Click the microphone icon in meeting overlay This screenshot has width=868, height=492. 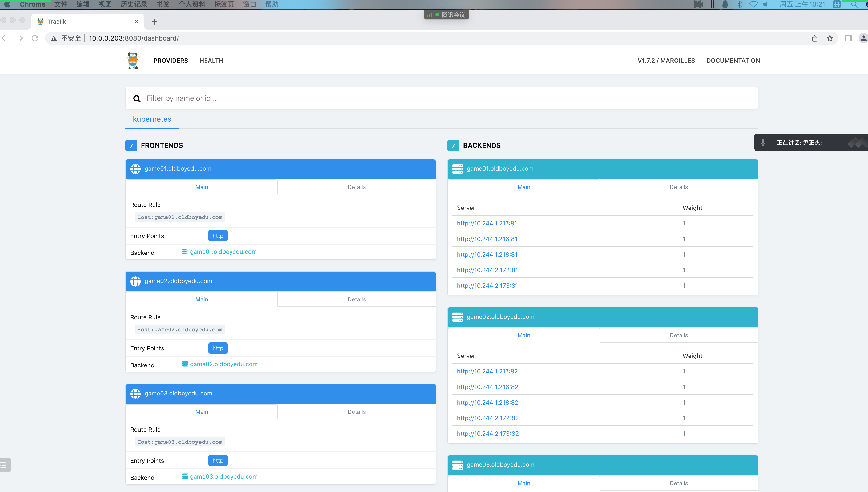pyautogui.click(x=763, y=143)
